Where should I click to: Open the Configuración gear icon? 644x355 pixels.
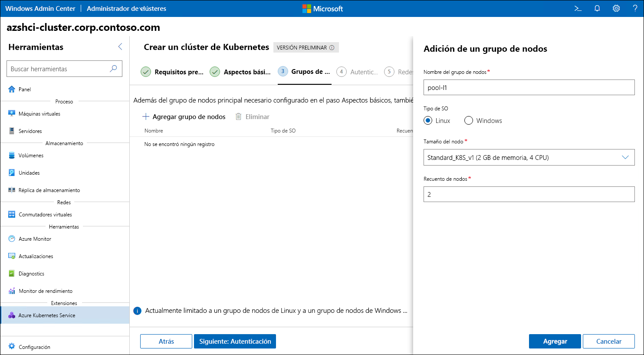pyautogui.click(x=12, y=347)
